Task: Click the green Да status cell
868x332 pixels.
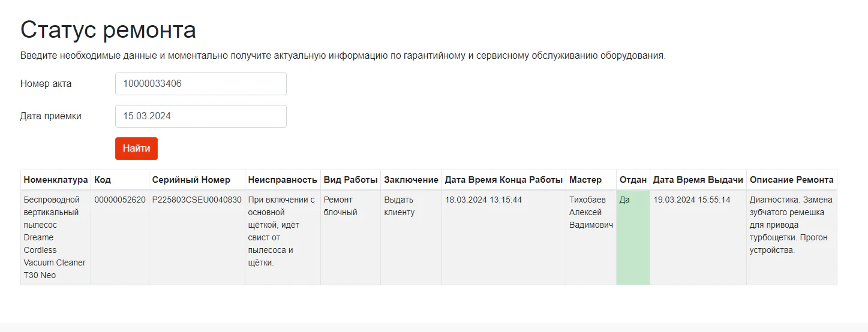Action: coord(633,237)
